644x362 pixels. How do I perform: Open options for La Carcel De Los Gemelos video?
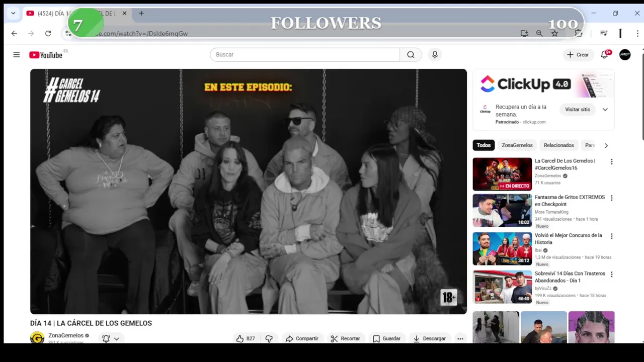(612, 162)
